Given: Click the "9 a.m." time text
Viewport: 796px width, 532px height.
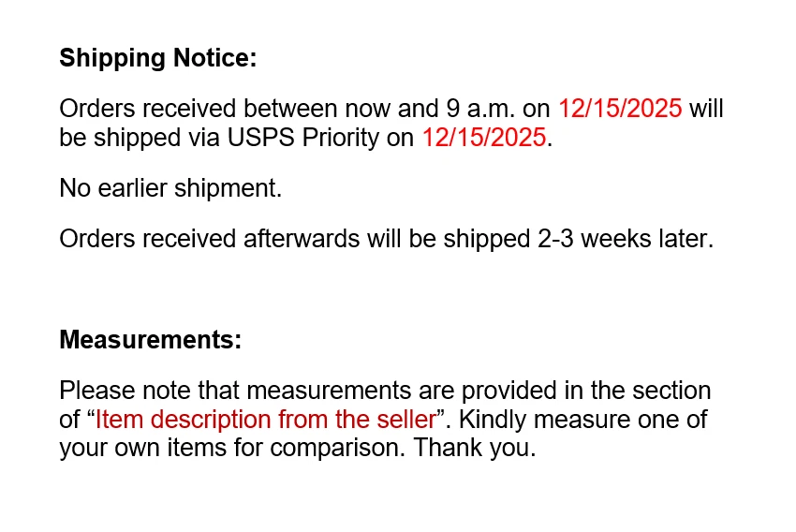Looking at the screenshot, I should [x=475, y=109].
